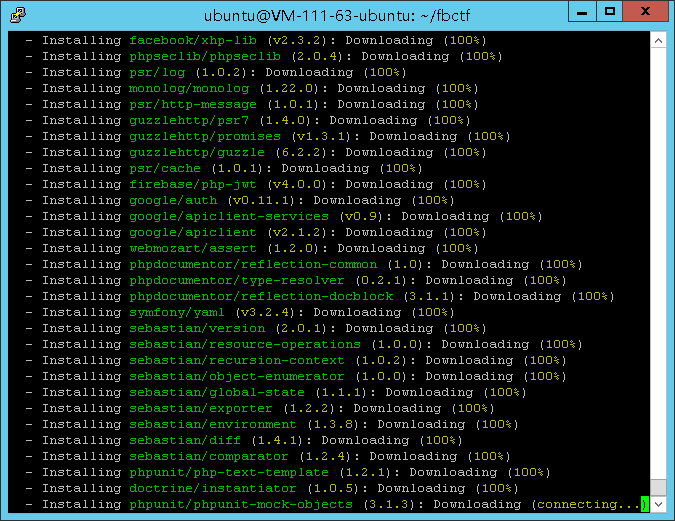Click the text 'sebastian/recursion-context'
Viewport: 675px width, 521px height.
click(237, 360)
